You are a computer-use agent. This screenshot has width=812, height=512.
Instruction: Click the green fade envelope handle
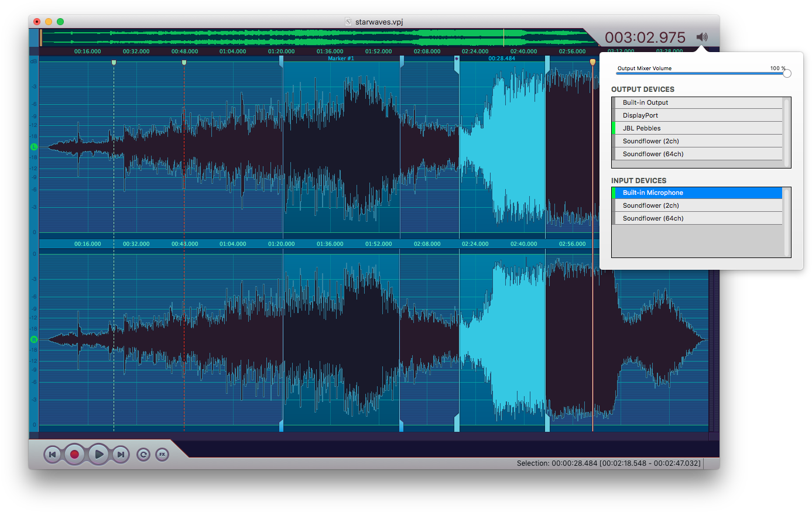click(114, 61)
